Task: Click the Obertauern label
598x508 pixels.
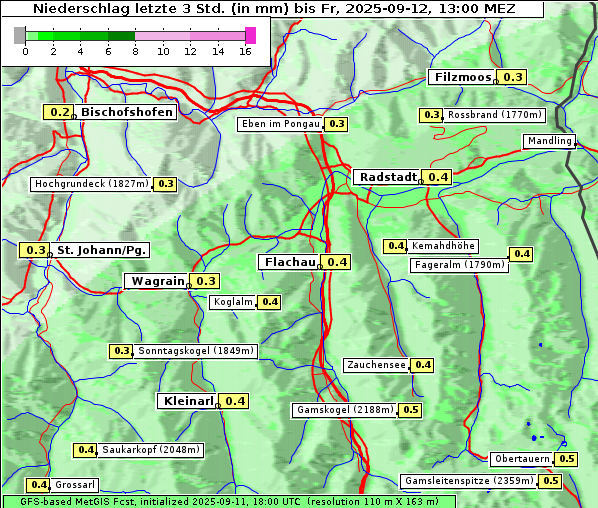Action: point(521,459)
